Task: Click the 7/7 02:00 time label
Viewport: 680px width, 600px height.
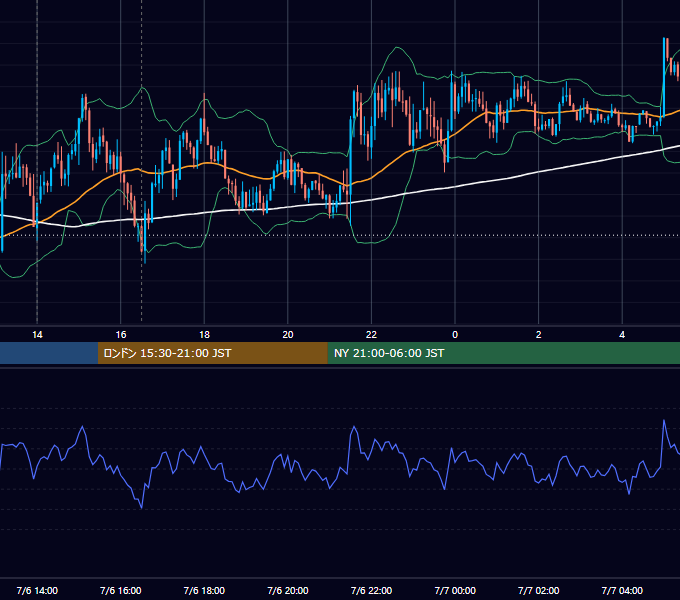Action: (x=539, y=590)
